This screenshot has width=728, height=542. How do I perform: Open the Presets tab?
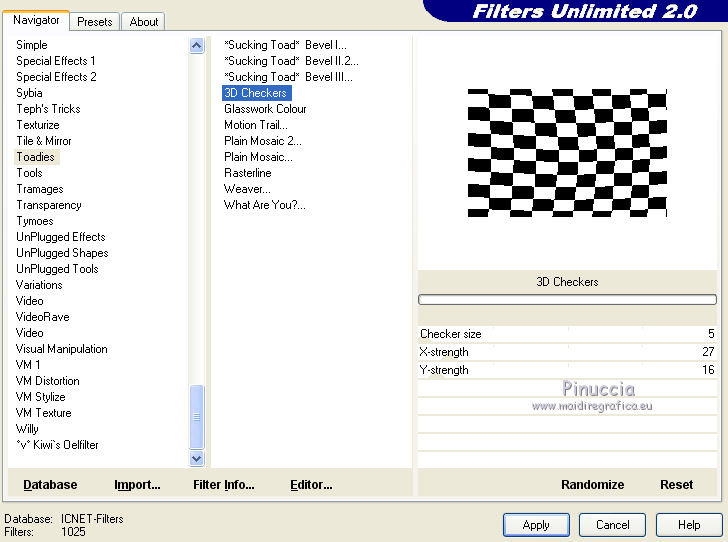pos(95,22)
